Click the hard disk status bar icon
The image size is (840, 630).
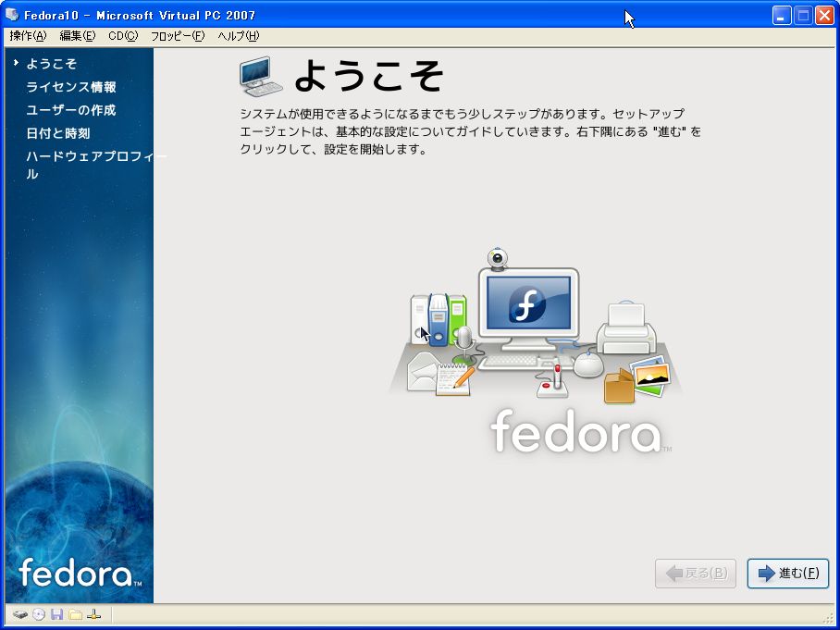[20, 614]
